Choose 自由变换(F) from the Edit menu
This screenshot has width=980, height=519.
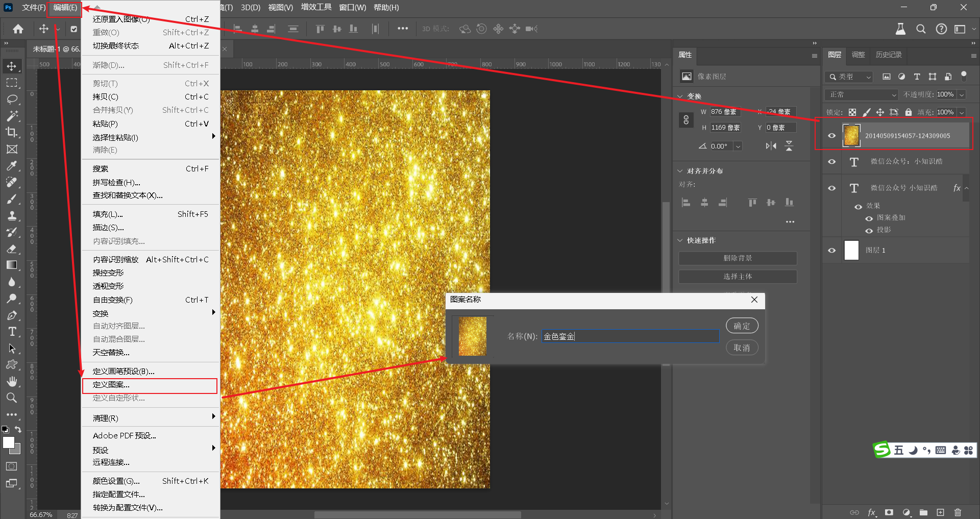[151, 300]
